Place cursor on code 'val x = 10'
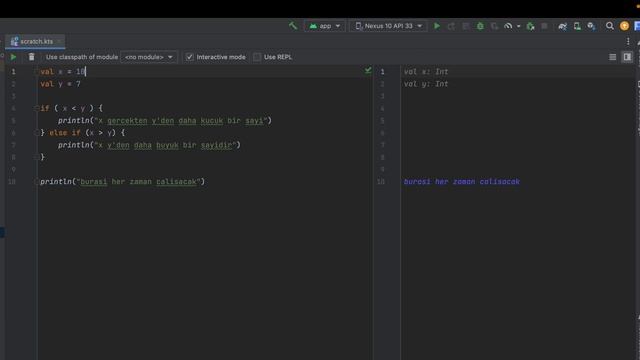The height and width of the screenshot is (360, 640). pyautogui.click(x=63, y=71)
